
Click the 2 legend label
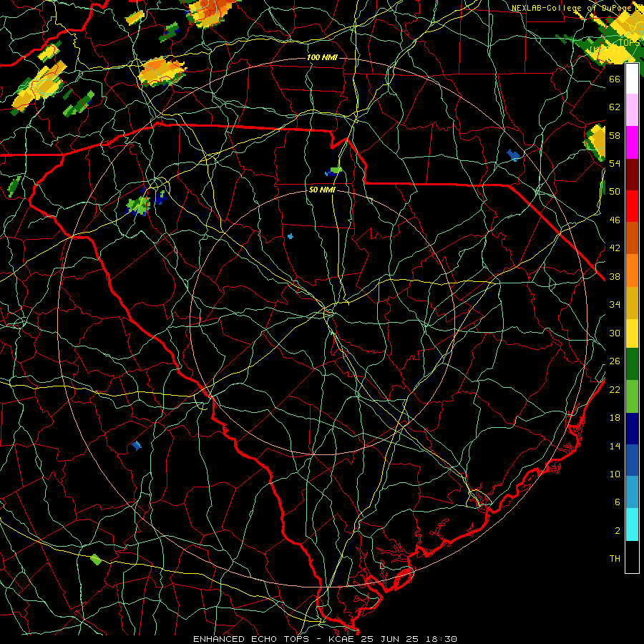click(618, 531)
